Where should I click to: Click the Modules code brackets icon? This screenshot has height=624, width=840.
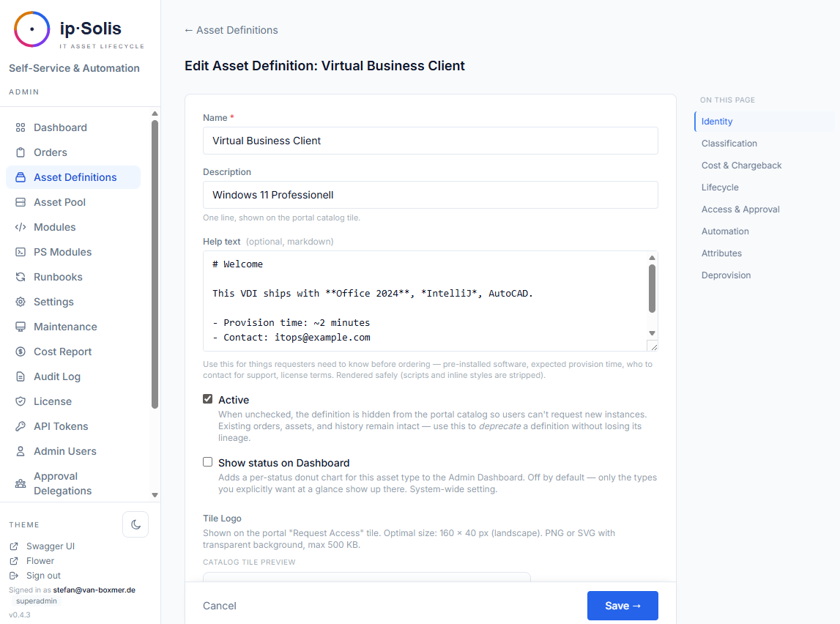21,227
